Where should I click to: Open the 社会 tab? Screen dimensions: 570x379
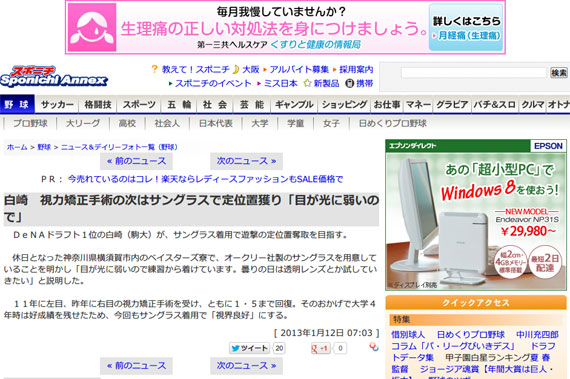click(215, 105)
